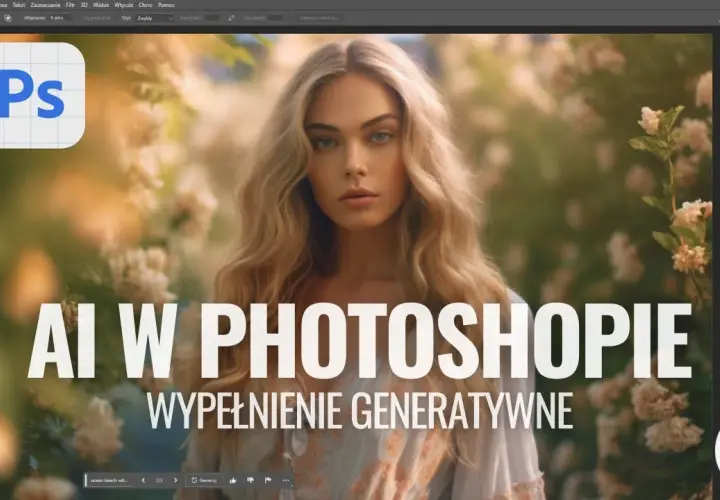Click the selection tool preset icon in options bar
The width and height of the screenshot is (720, 500).
pyautogui.click(x=7, y=18)
